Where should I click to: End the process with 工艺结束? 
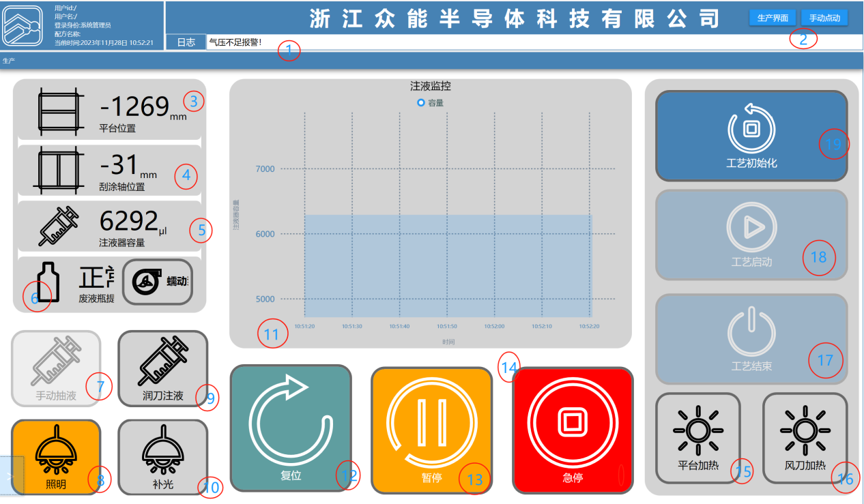[x=751, y=340]
